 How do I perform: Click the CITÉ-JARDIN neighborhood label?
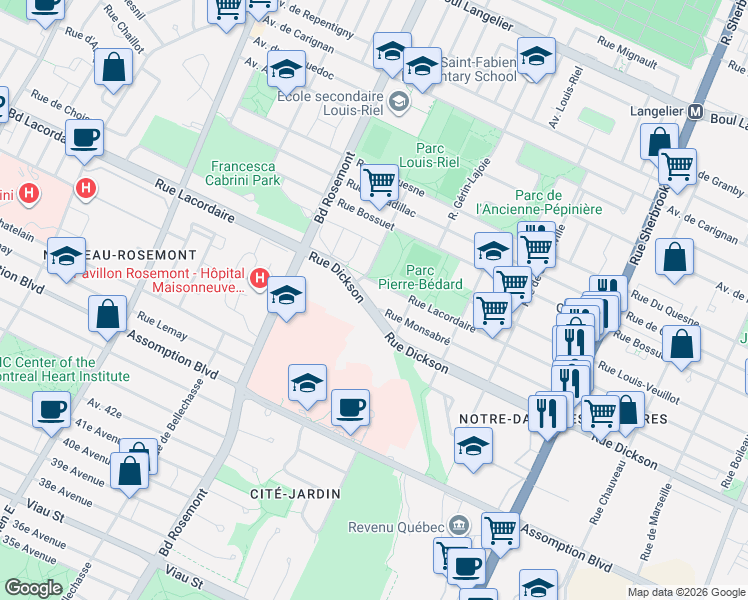click(296, 494)
